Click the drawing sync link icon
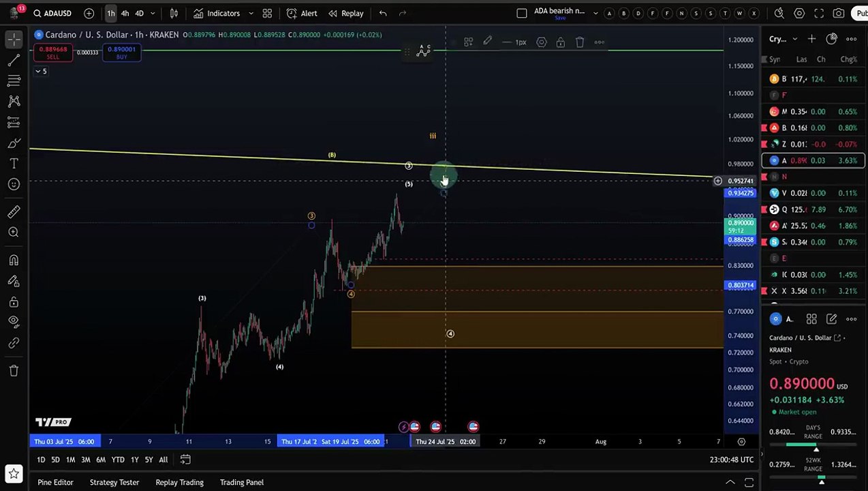This screenshot has height=491, width=868. point(14,343)
